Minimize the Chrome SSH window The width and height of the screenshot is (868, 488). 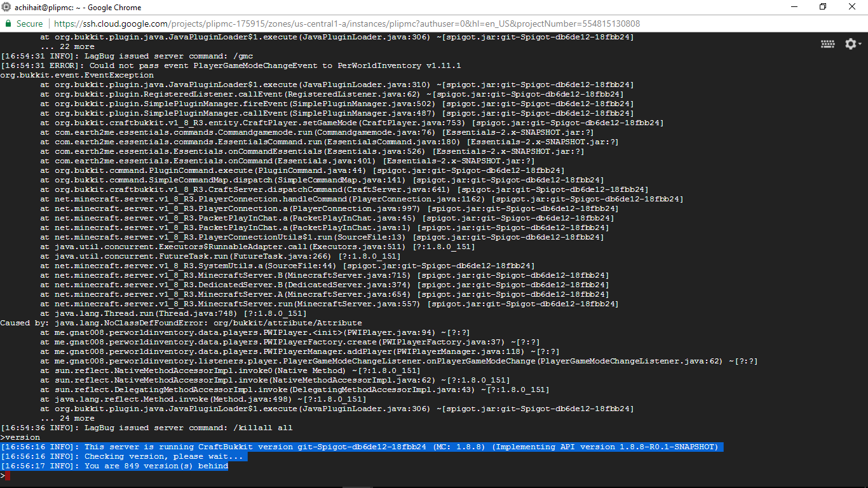[794, 7]
